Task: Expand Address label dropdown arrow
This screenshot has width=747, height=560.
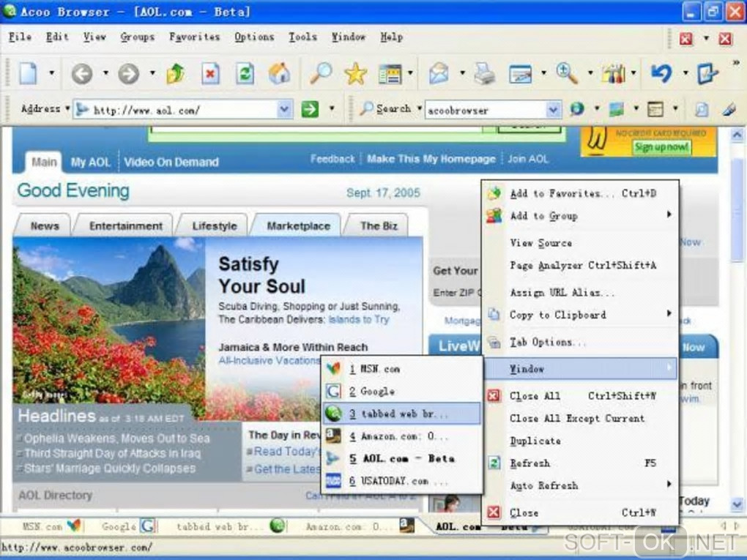Action: pyautogui.click(x=67, y=109)
